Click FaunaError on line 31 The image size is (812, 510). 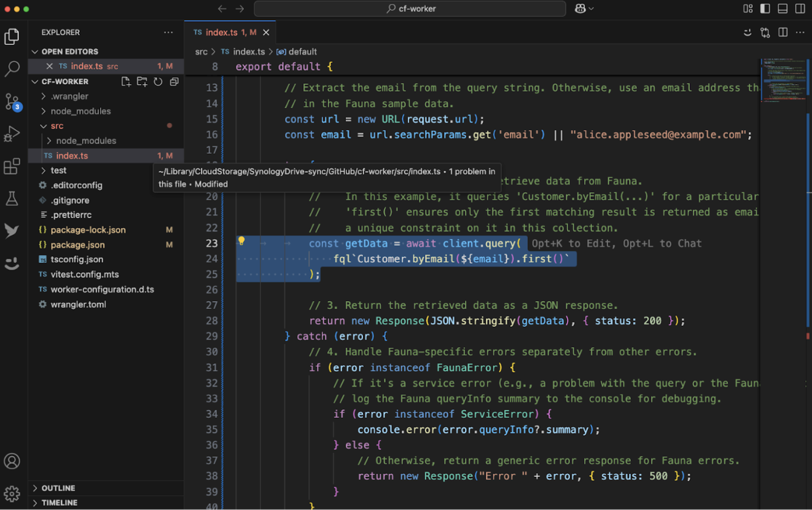pyautogui.click(x=467, y=367)
